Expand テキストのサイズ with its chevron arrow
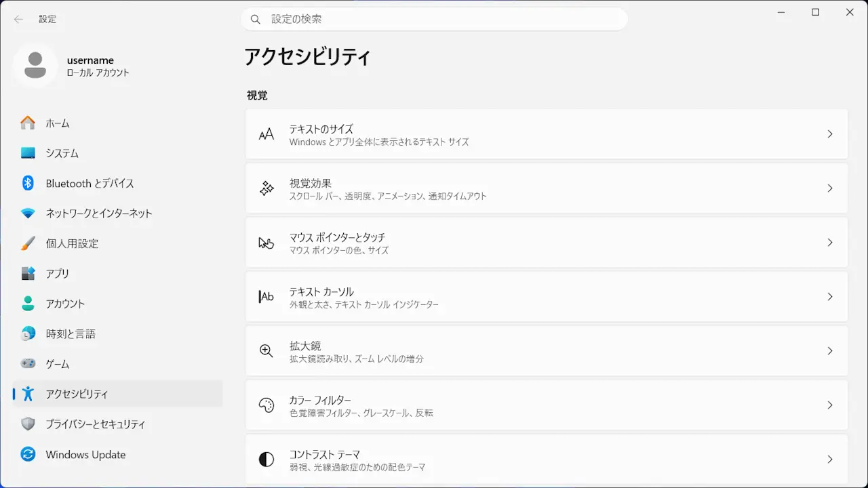The image size is (868, 488). 829,134
